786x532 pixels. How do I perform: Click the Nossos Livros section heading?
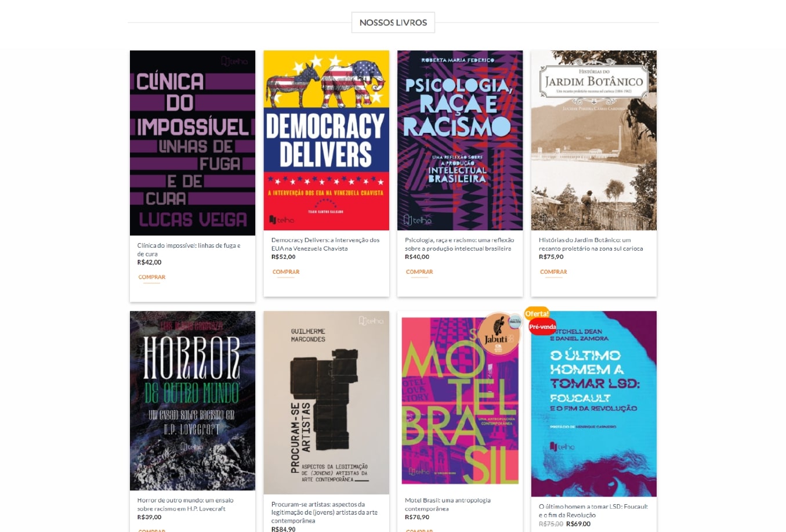393,23
